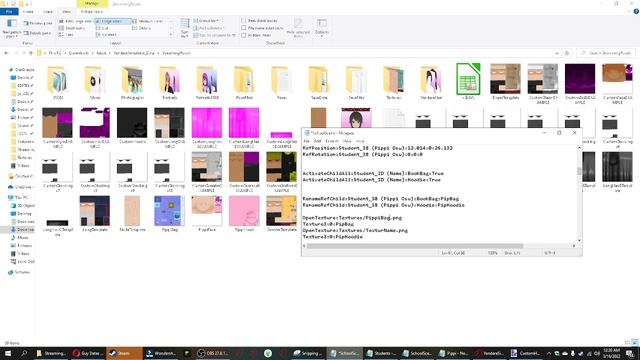Switch to the Picture Tools tab

pos(91,11)
